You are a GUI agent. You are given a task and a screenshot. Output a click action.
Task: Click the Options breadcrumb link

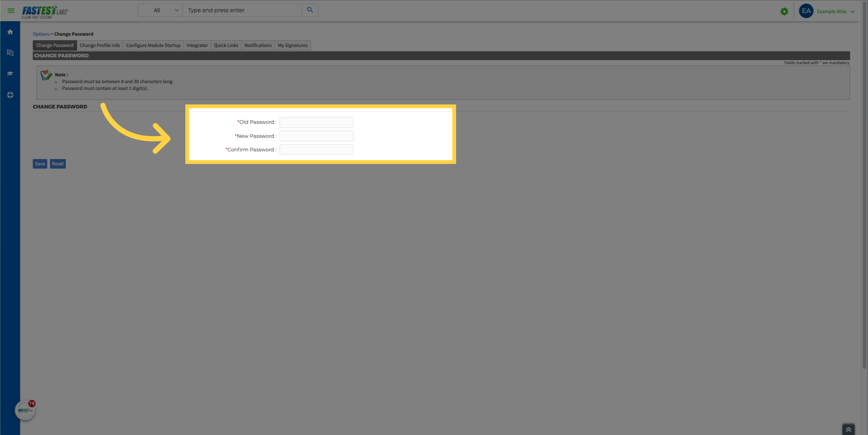pyautogui.click(x=41, y=34)
